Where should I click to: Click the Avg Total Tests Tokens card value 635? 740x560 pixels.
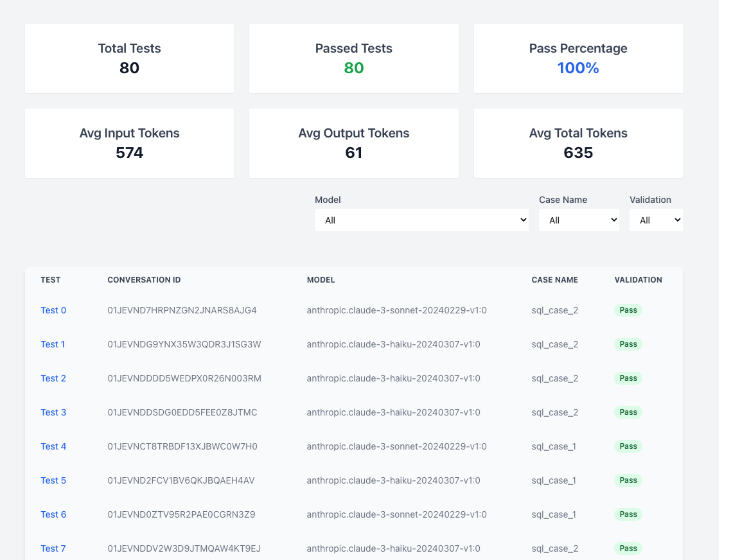coord(578,153)
